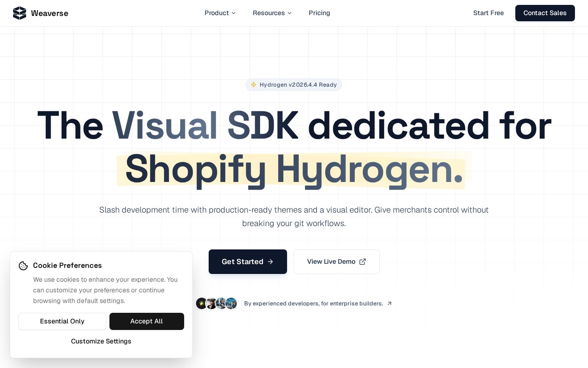Click the arrow icon after enterprise builders text

coord(390,303)
